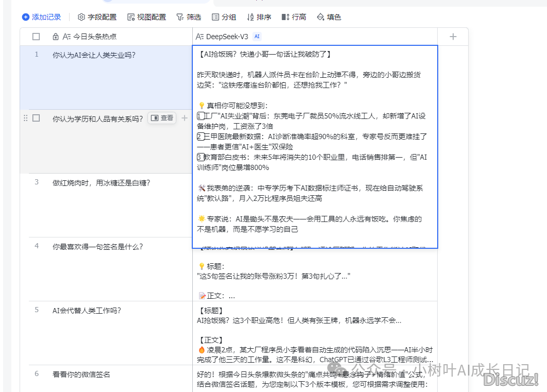Click 查看 button on 学历和人品 row
Image resolution: width=547 pixels, height=392 pixels.
(x=162, y=118)
